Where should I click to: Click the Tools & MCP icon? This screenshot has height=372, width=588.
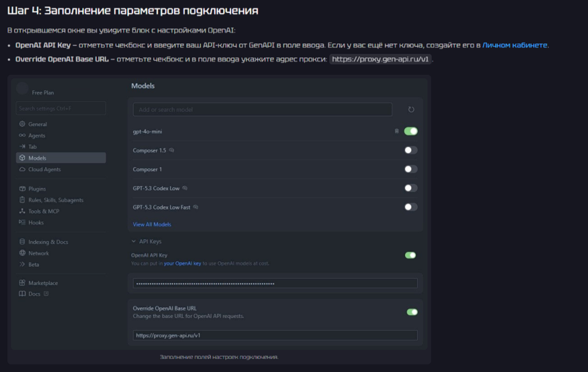pyautogui.click(x=23, y=211)
